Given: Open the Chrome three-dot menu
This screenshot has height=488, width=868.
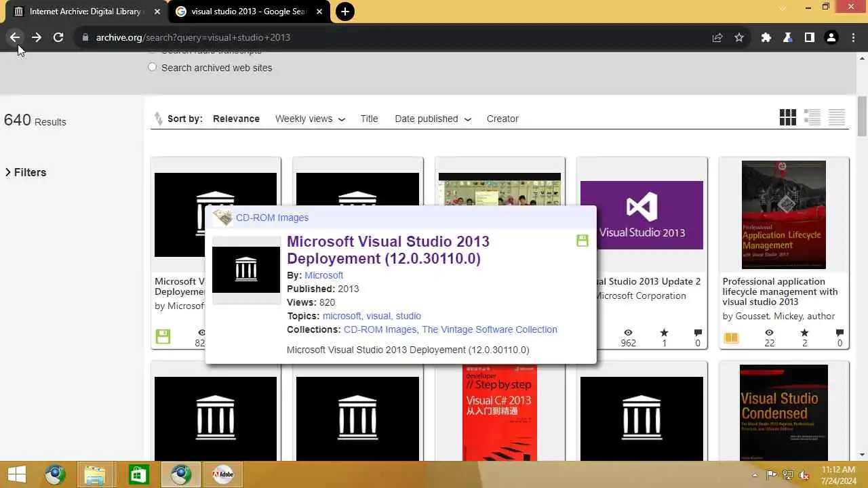Looking at the screenshot, I should click(853, 37).
